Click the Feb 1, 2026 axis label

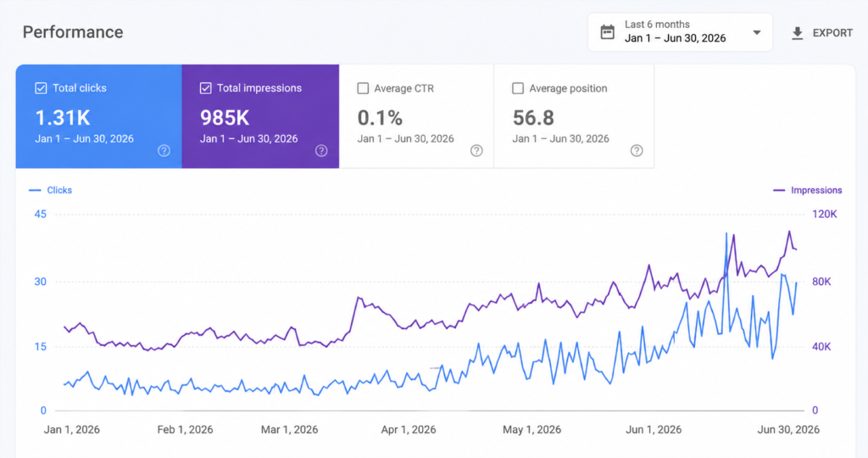pyautogui.click(x=185, y=430)
